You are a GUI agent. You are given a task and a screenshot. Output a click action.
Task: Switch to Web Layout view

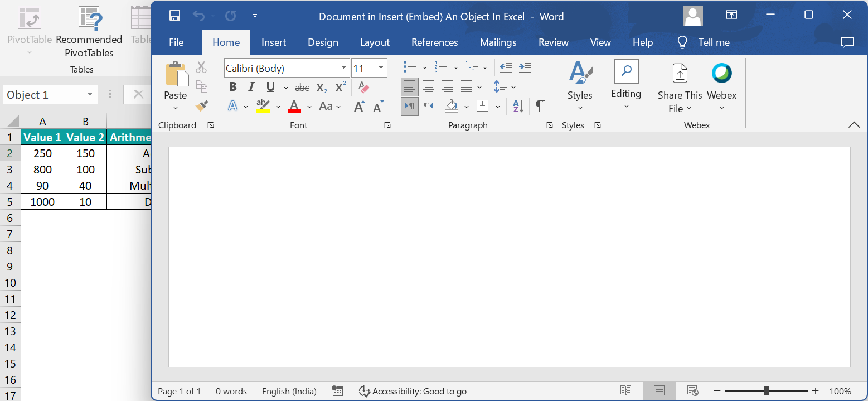(693, 390)
